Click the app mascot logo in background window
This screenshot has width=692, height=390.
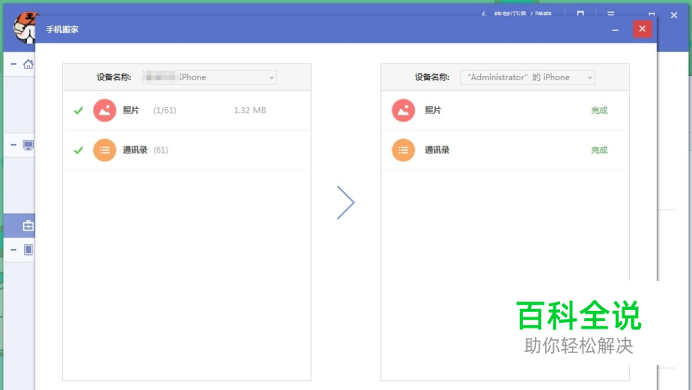point(25,27)
